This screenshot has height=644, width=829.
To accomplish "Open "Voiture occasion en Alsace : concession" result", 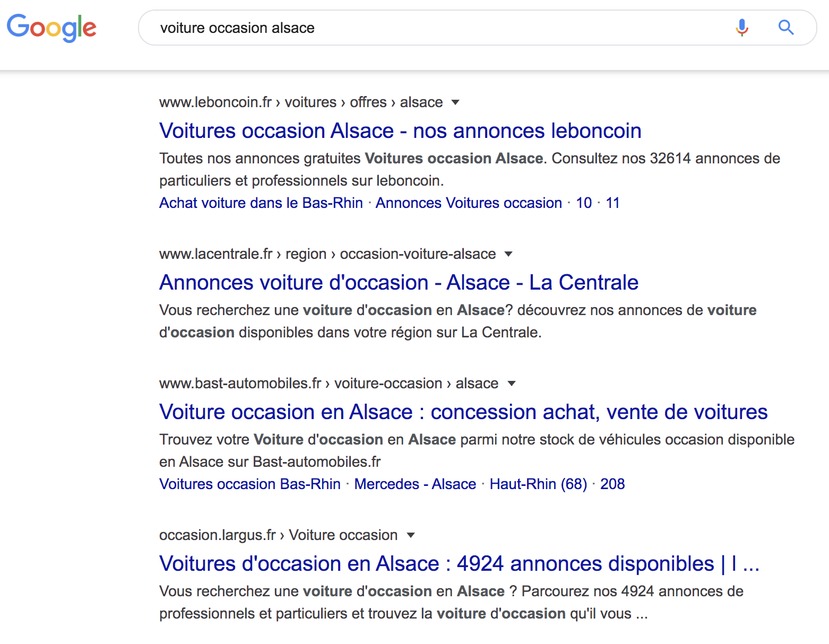I will click(463, 412).
